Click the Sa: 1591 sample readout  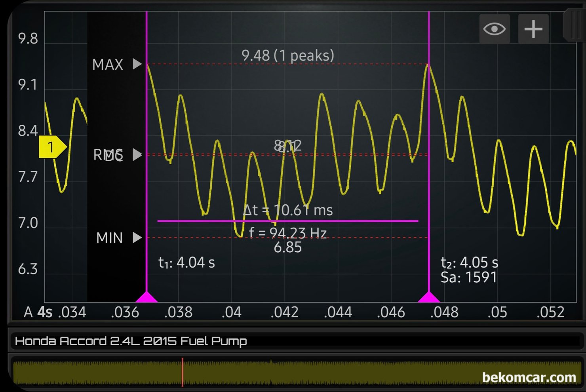[468, 278]
